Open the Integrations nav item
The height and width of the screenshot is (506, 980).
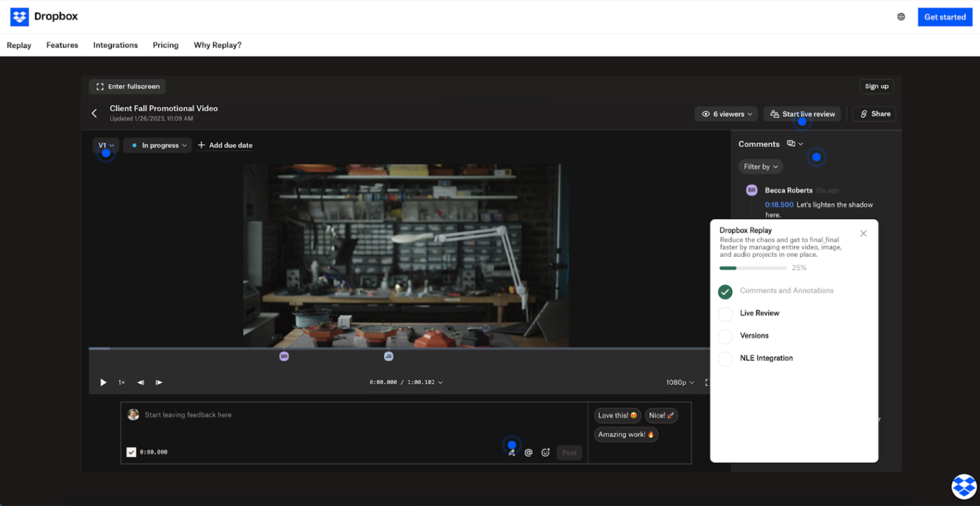116,45
